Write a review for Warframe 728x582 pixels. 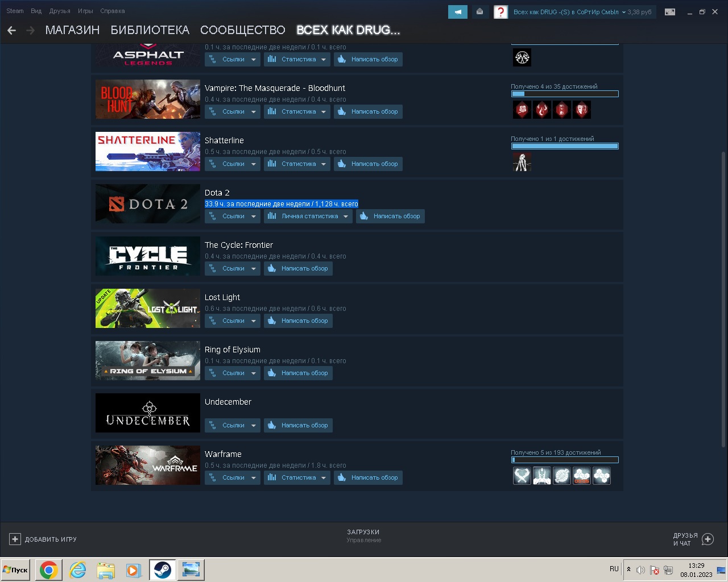point(368,477)
